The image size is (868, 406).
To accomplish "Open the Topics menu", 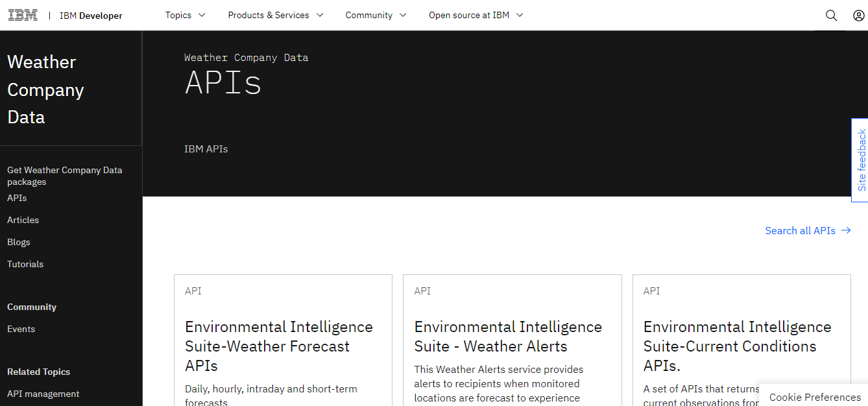I will (x=186, y=15).
